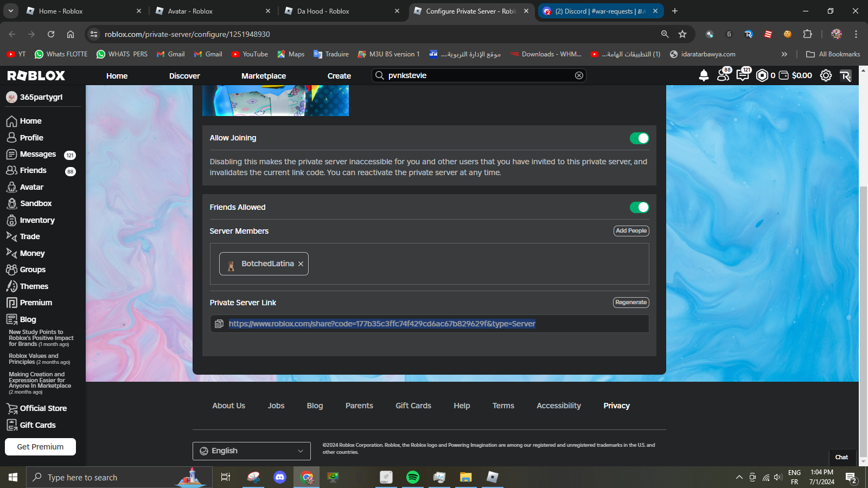Open the All Bookmarks folder
The image size is (868, 488).
(x=833, y=54)
